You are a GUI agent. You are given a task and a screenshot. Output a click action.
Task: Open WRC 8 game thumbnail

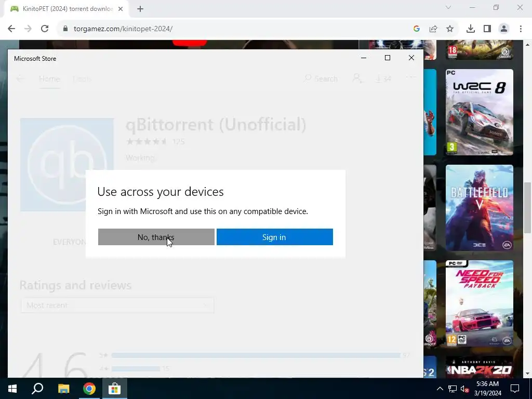tap(479, 112)
